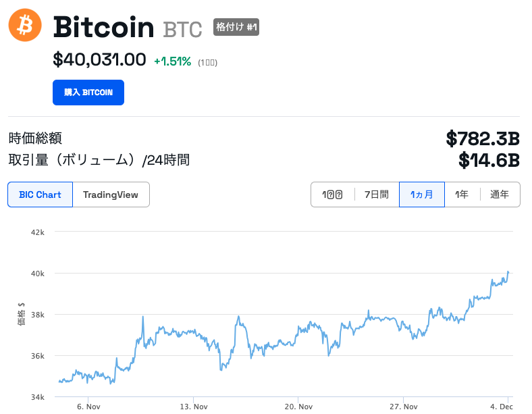
Task: Select the 1ヵ月 time range
Action: [x=422, y=195]
